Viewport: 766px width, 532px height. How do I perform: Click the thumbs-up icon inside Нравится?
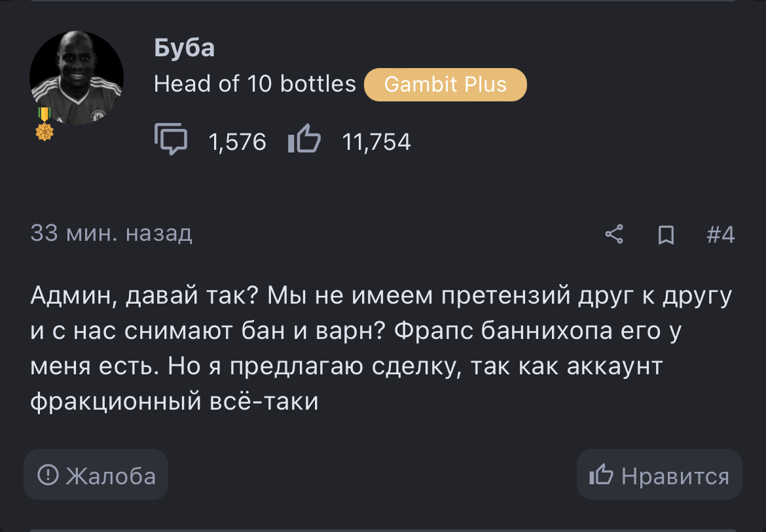[x=601, y=475]
